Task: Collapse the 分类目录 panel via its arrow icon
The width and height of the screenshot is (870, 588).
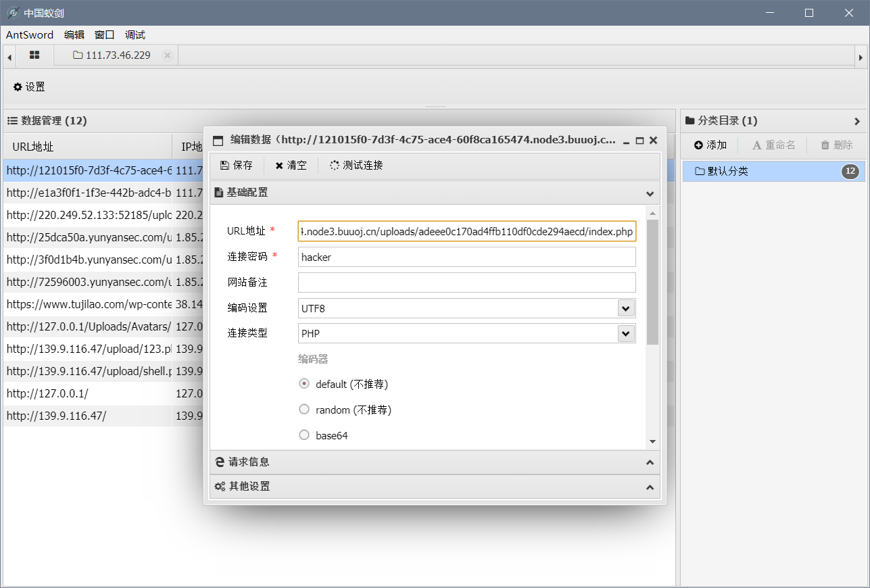Action: (x=857, y=121)
